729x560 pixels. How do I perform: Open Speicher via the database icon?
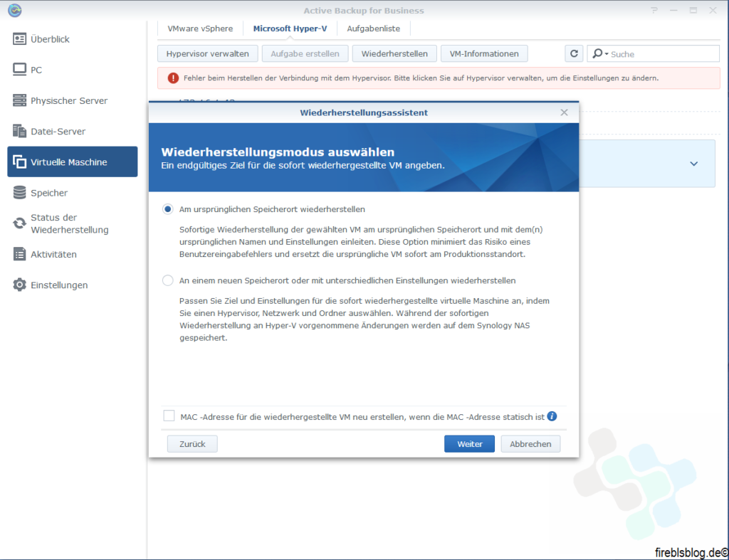coord(19,192)
